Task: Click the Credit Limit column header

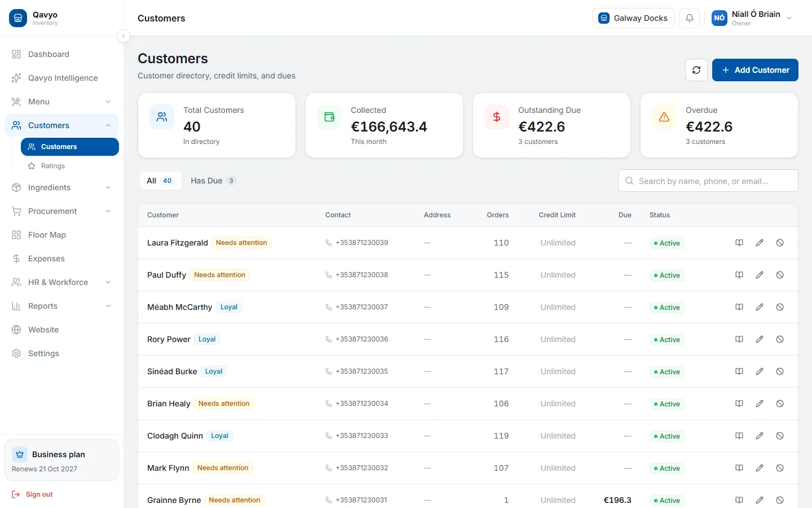Action: point(557,215)
